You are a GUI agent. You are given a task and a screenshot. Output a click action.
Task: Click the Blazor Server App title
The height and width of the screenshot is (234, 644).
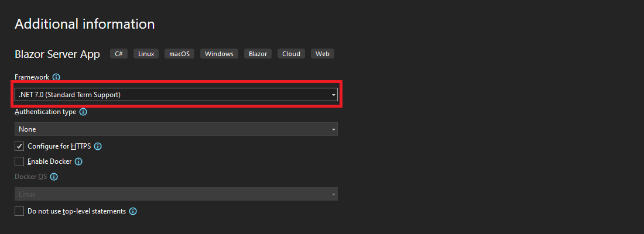pyautogui.click(x=57, y=54)
